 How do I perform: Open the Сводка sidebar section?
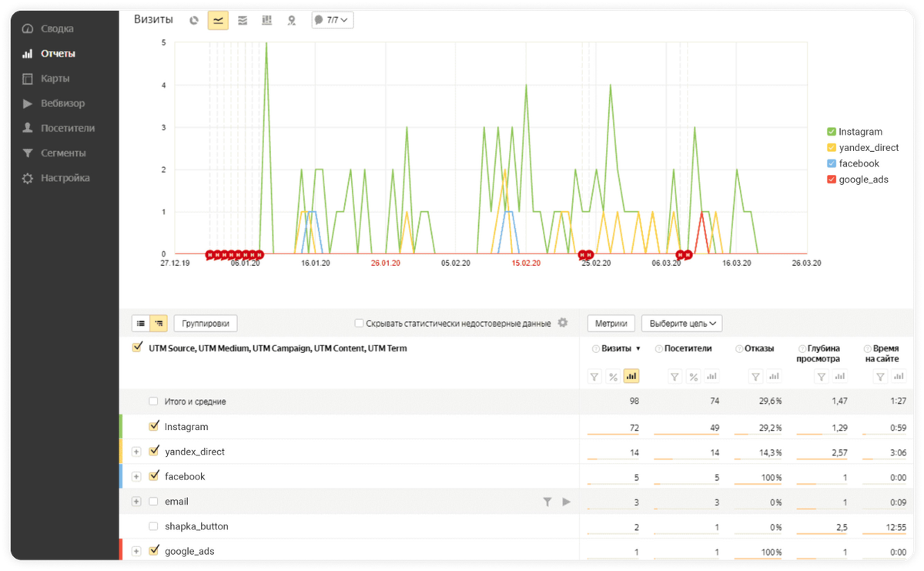(48, 29)
